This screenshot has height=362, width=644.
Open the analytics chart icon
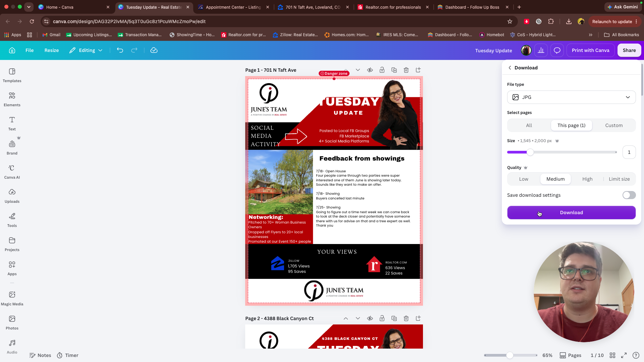541,50
